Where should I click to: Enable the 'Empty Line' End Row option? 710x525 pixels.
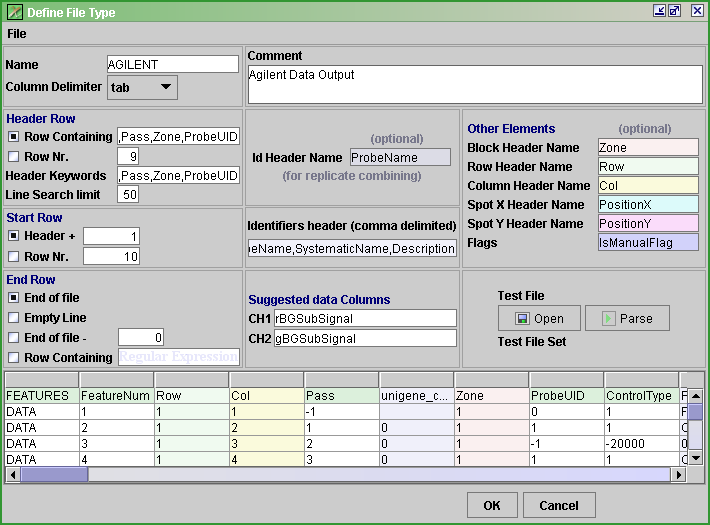14,318
